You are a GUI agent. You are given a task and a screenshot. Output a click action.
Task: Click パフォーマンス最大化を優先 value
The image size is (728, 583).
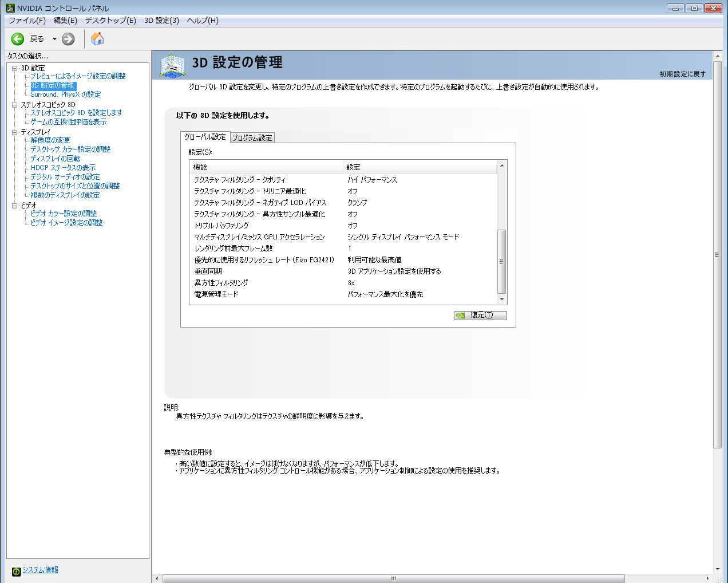(385, 294)
